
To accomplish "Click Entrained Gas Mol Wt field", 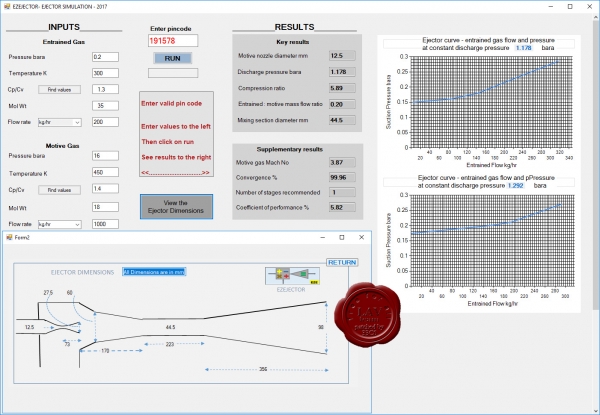I will pos(105,106).
